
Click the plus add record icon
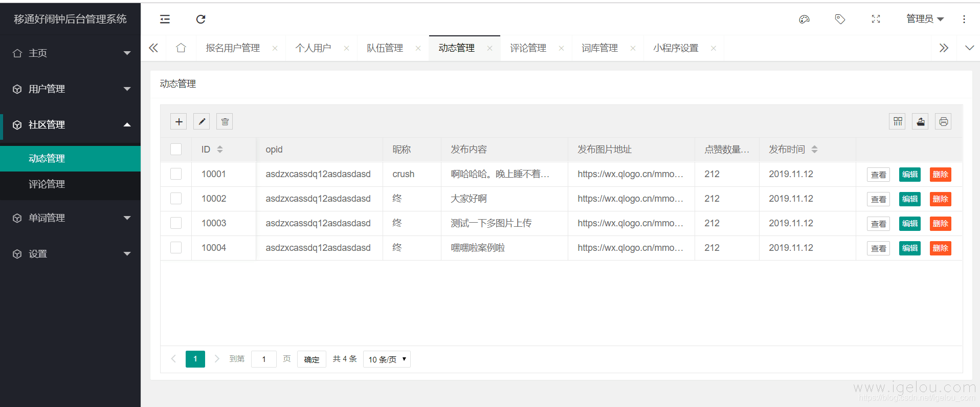pos(179,121)
